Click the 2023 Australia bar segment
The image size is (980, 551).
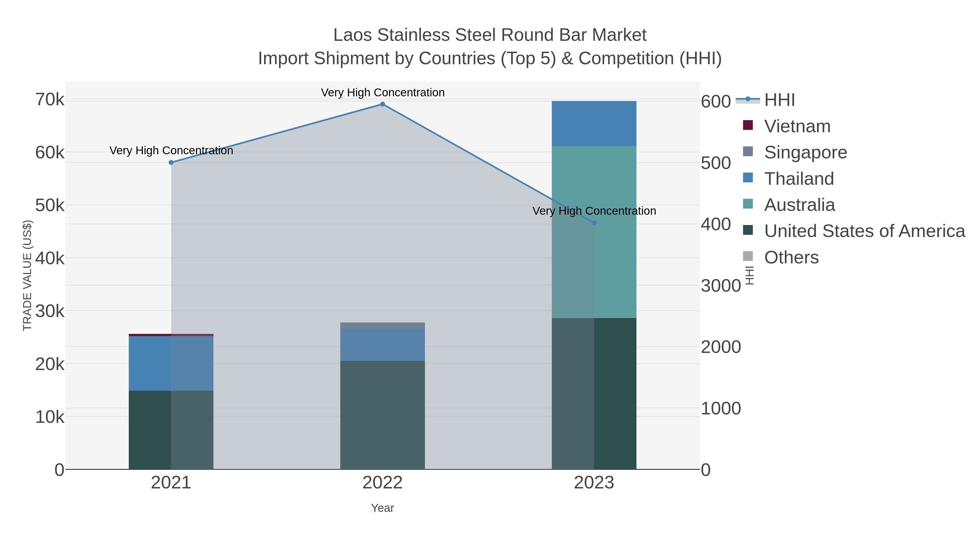(x=594, y=232)
